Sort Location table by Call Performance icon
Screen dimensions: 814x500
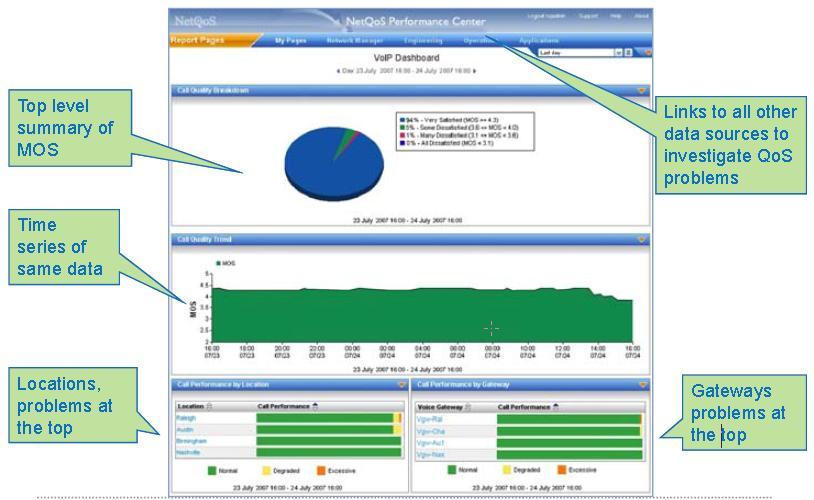(x=315, y=407)
